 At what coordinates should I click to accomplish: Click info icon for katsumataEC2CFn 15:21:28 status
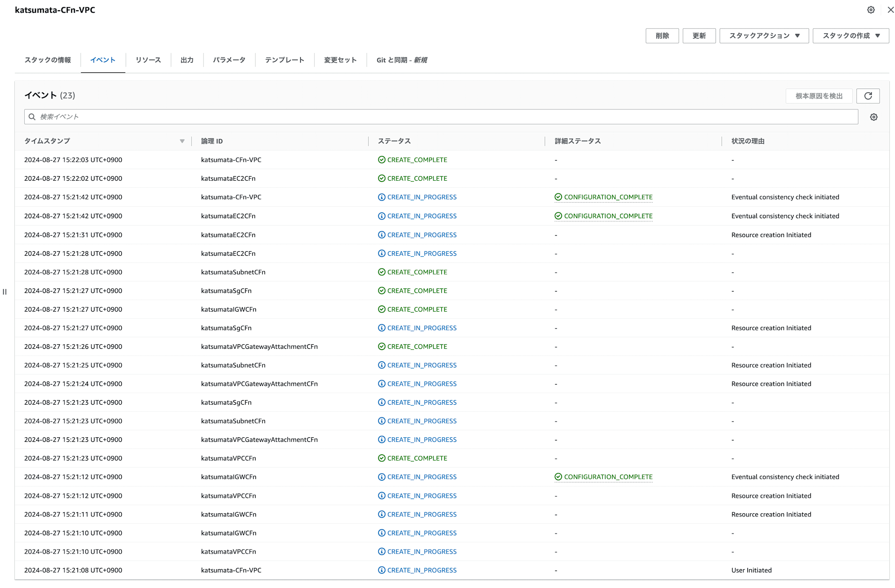[x=382, y=254]
